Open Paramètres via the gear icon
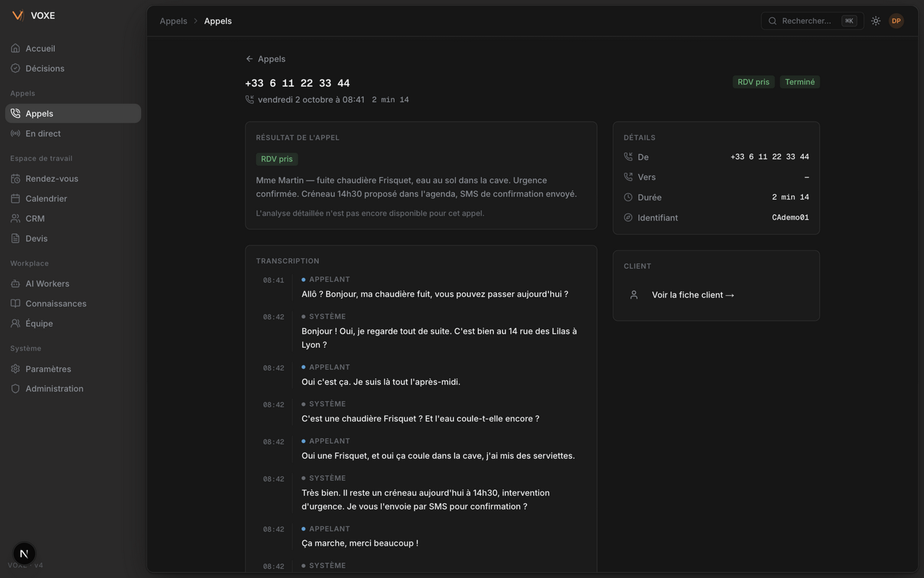The height and width of the screenshot is (578, 924). [15, 369]
